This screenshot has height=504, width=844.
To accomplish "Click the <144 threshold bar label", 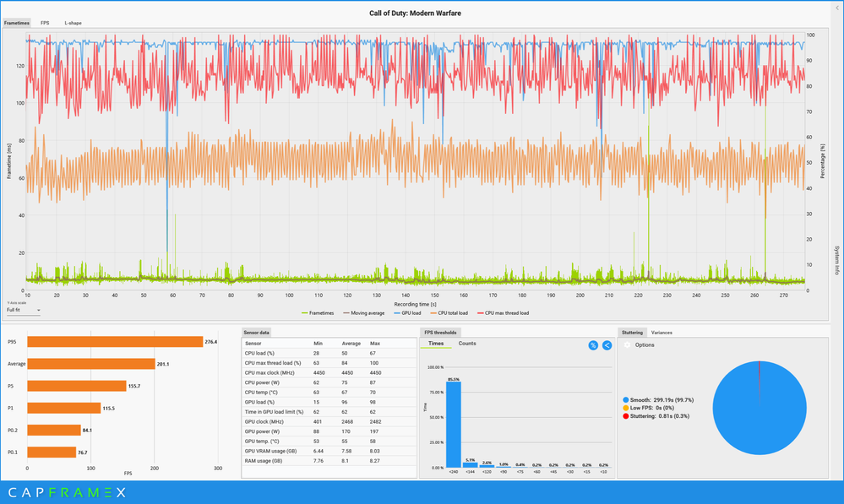I will (470, 472).
